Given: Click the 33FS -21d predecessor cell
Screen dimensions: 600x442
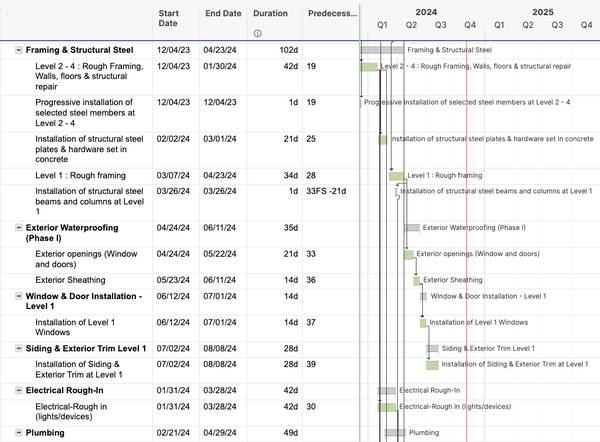Looking at the screenshot, I should pyautogui.click(x=326, y=191).
